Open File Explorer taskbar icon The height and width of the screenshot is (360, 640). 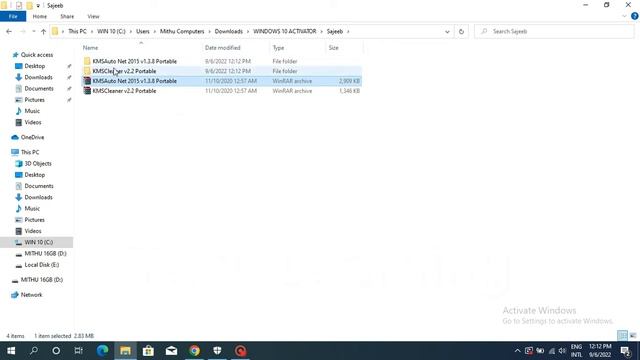[125, 351]
